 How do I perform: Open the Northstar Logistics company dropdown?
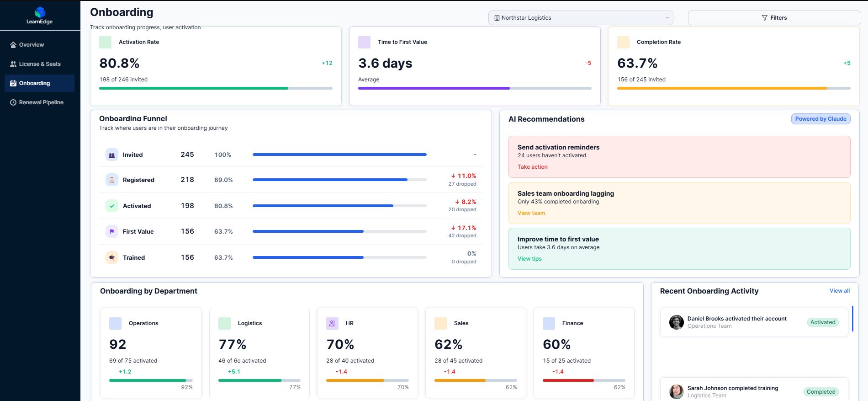pos(581,18)
